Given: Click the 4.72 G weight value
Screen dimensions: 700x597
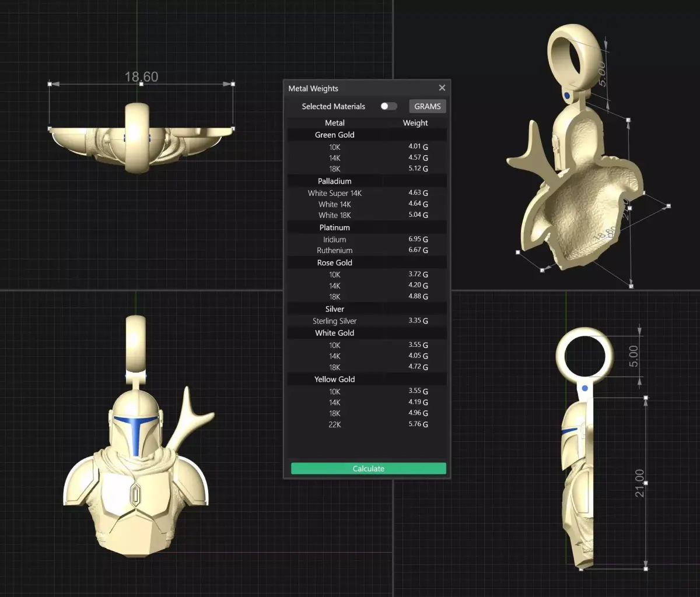Looking at the screenshot, I should pyautogui.click(x=418, y=367).
